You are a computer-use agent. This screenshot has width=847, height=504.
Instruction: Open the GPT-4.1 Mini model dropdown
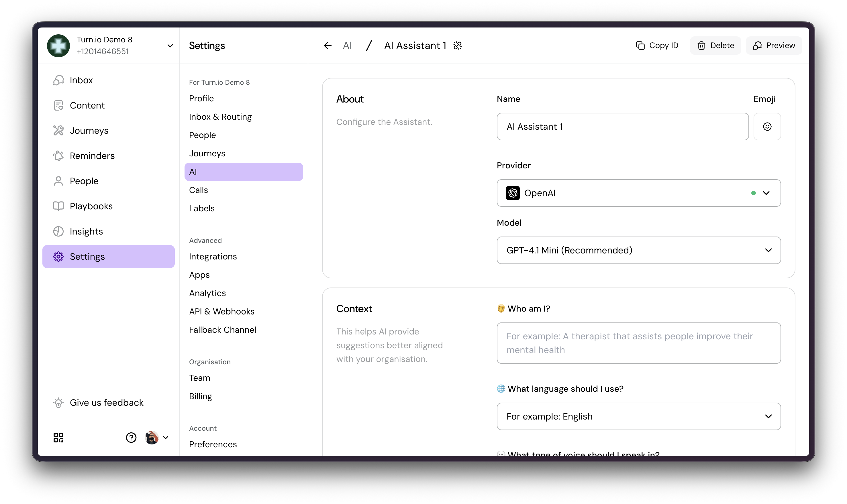click(x=638, y=250)
